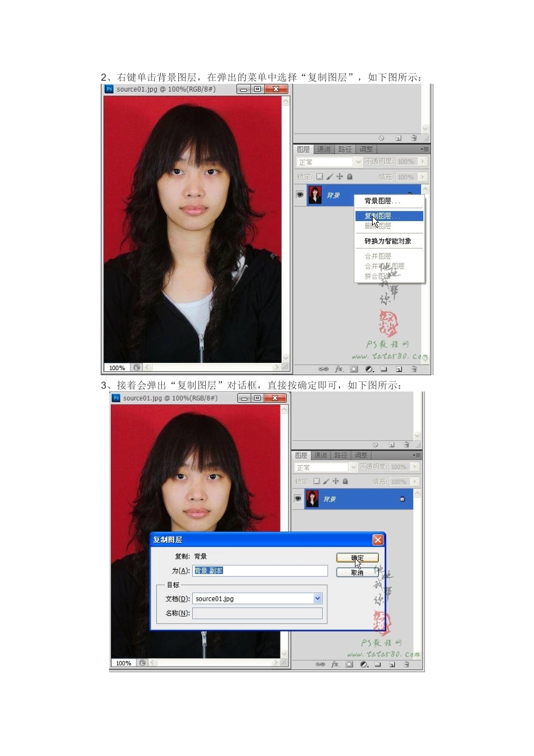The image size is (534, 756).
Task: Click fx layer style icon, step 3 screenshot
Action: [335, 664]
